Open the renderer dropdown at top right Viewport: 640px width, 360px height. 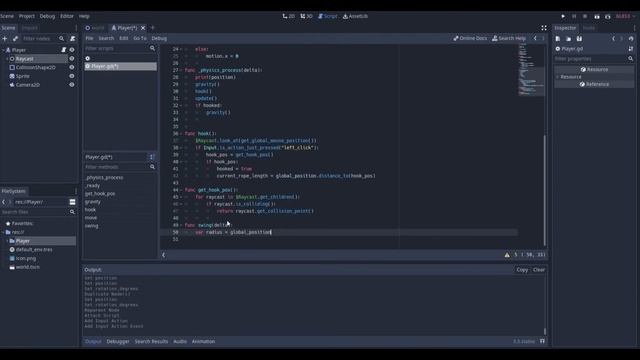pos(625,16)
